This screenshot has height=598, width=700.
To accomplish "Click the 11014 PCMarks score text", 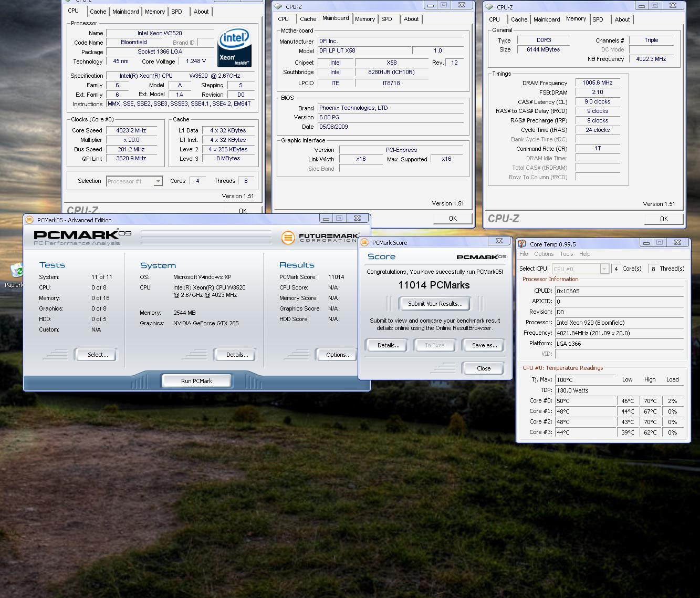I will click(x=434, y=285).
